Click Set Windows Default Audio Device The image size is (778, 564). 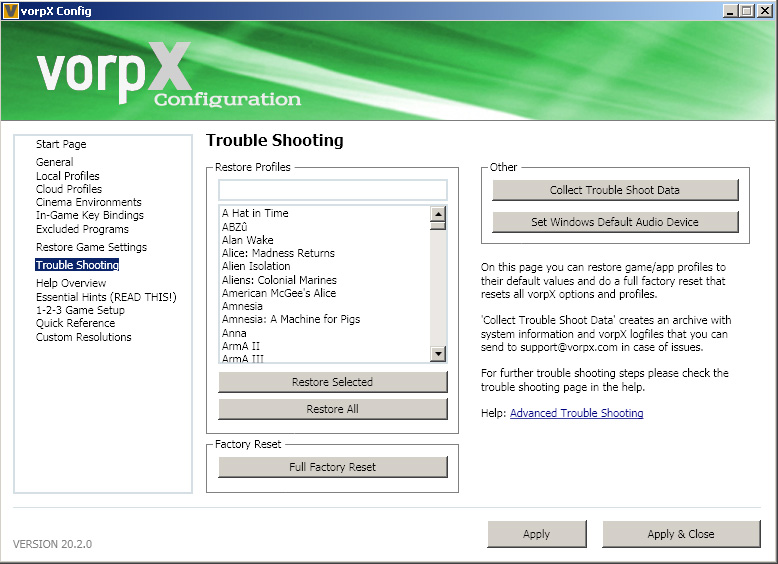pos(615,222)
